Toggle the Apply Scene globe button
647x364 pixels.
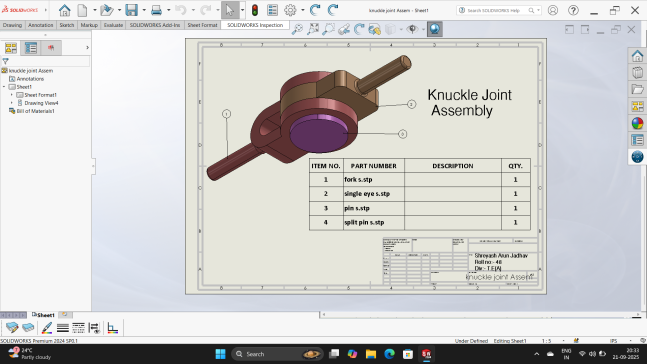tap(434, 29)
